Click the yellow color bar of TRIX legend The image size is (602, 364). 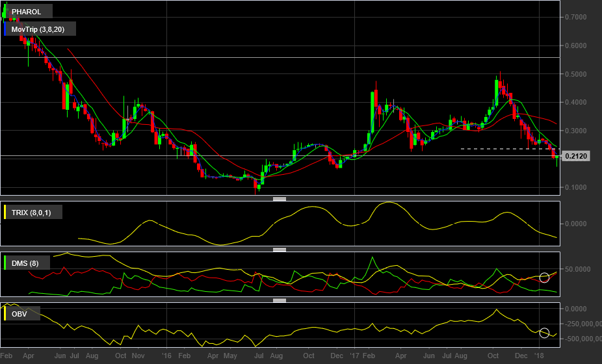click(x=5, y=213)
